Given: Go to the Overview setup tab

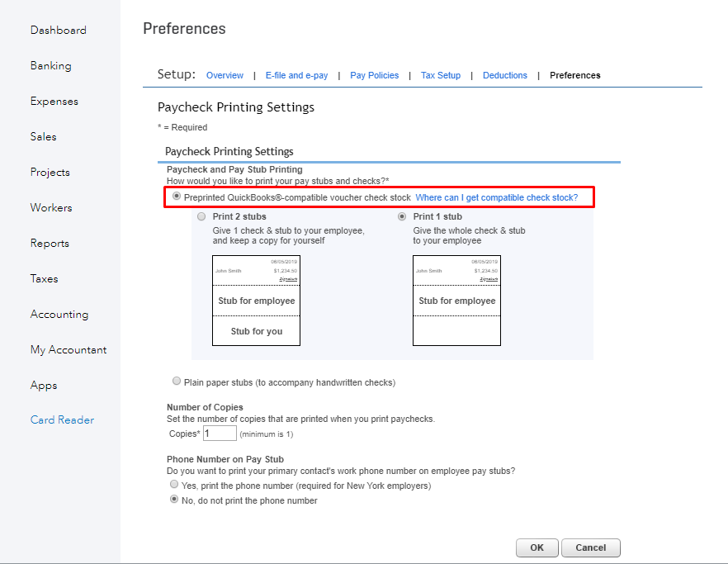Looking at the screenshot, I should [x=225, y=75].
